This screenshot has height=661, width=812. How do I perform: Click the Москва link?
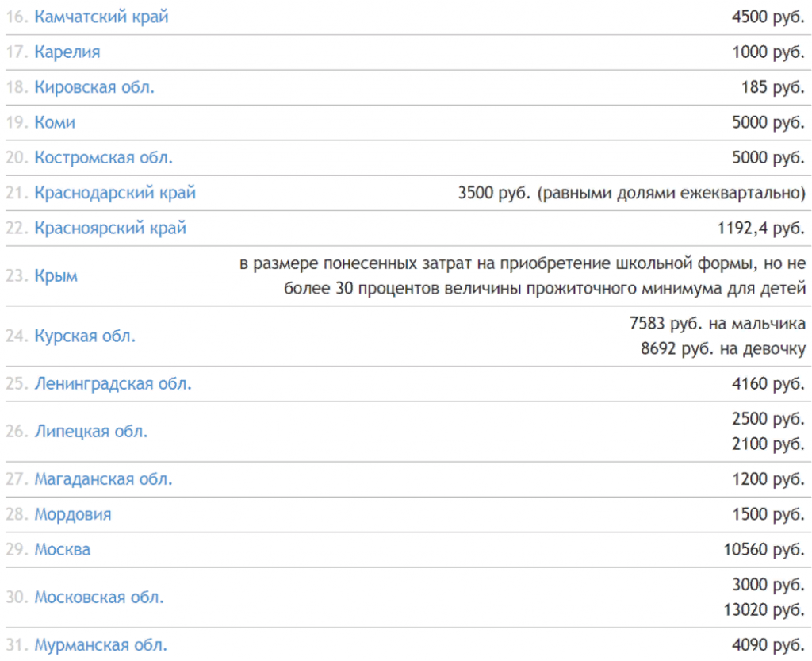click(63, 549)
